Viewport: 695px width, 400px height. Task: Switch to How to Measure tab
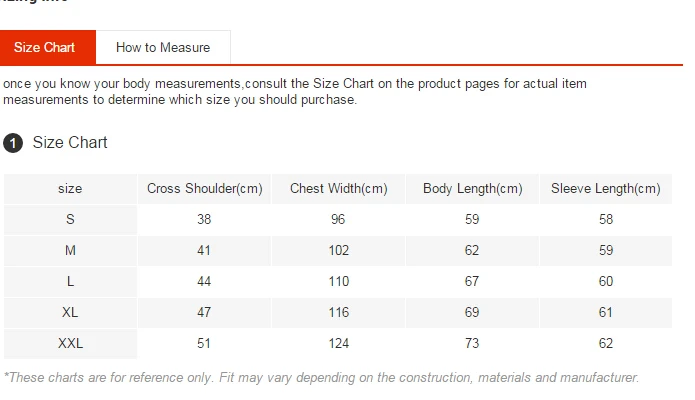point(163,47)
